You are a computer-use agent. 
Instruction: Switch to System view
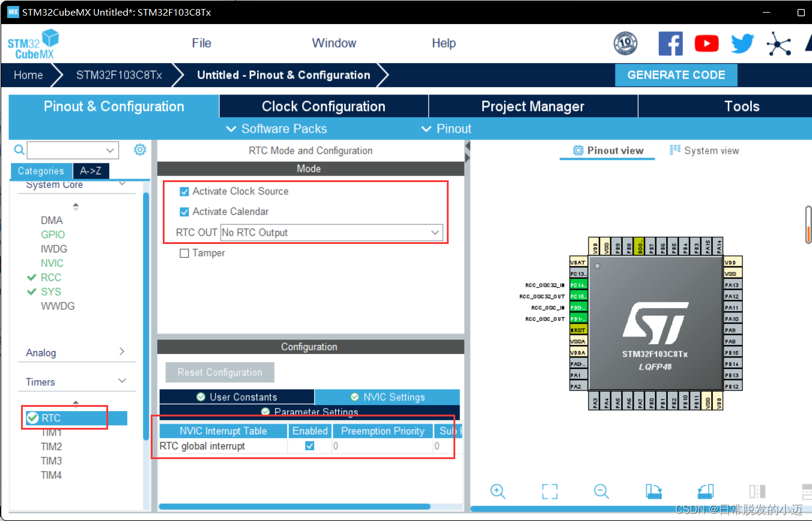click(704, 151)
